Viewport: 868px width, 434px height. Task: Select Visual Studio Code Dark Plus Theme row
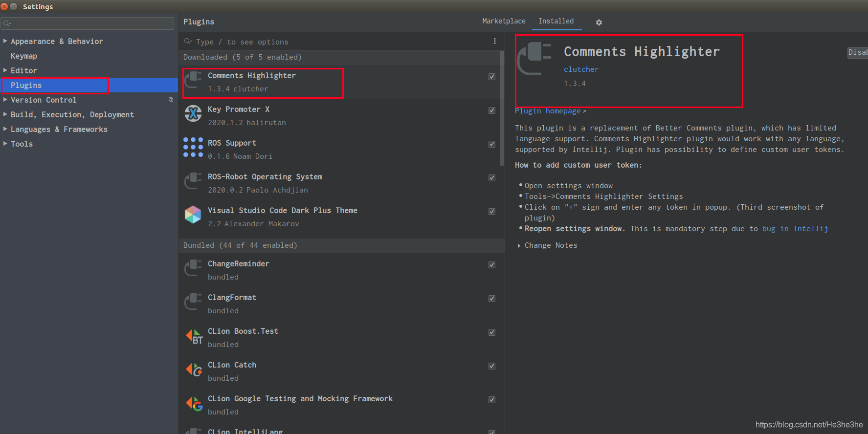click(x=339, y=217)
